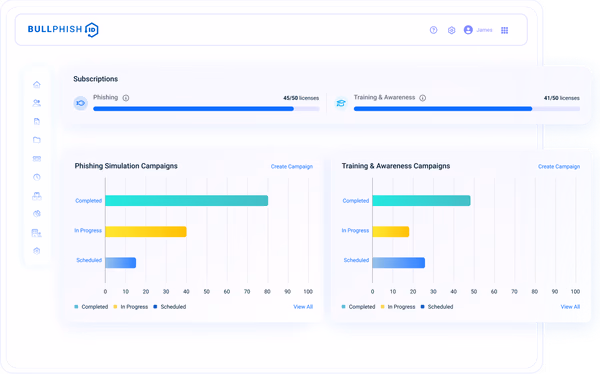Show info tooltip next to Phishing
This screenshot has height=374, width=600.
(126, 98)
